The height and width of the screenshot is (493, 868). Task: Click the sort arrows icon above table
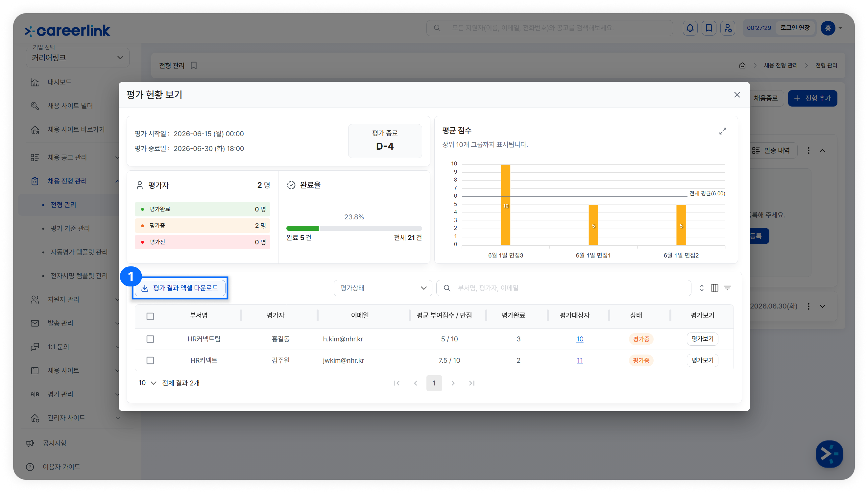pos(702,288)
